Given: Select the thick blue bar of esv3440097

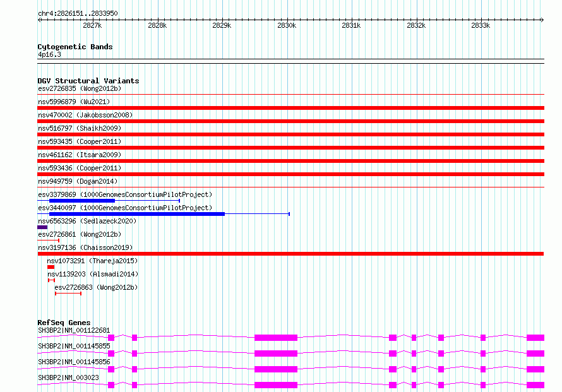Looking at the screenshot, I should tap(137, 214).
